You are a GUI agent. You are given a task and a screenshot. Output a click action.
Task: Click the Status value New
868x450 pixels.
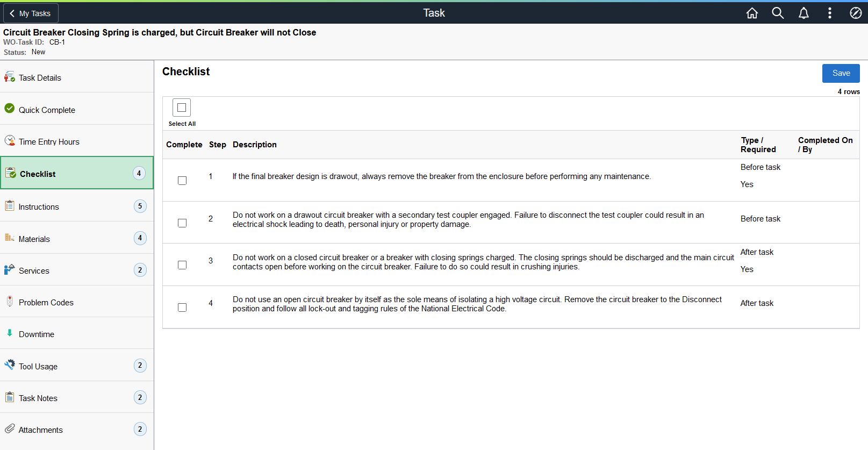coord(38,52)
